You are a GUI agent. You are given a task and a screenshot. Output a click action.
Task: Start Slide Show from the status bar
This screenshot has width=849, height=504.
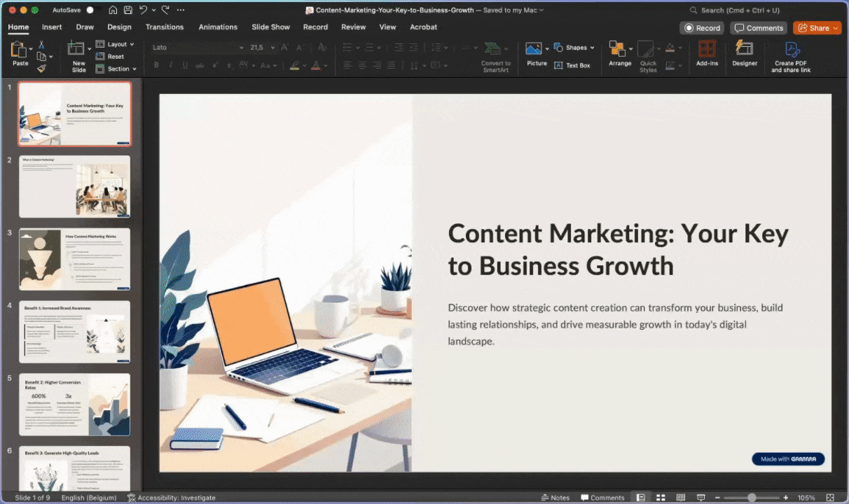click(x=700, y=497)
